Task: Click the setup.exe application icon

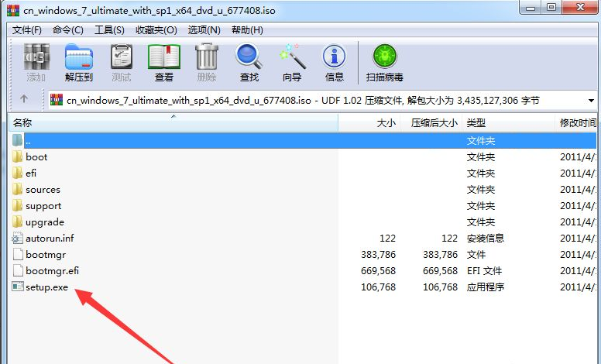Action: tap(18, 287)
